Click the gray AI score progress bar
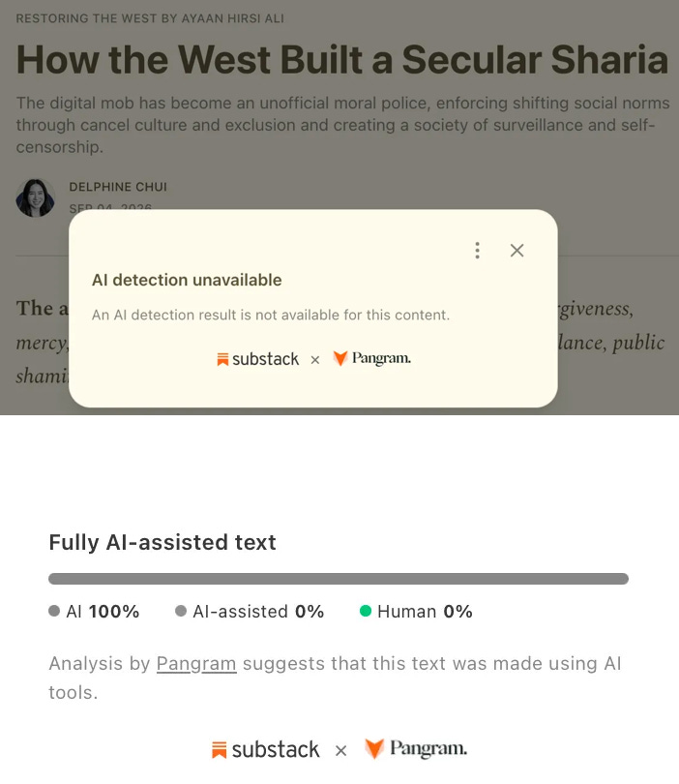679x784 pixels. (x=339, y=579)
